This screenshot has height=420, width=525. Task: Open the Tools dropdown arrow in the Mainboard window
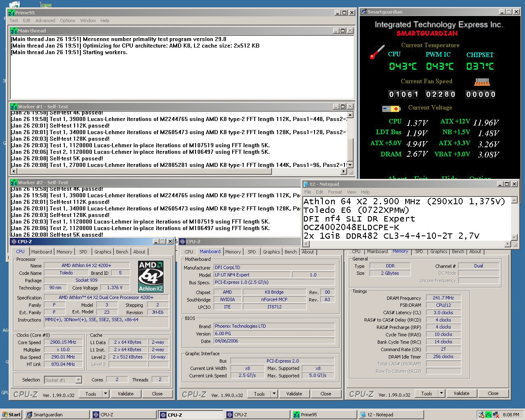(x=274, y=394)
